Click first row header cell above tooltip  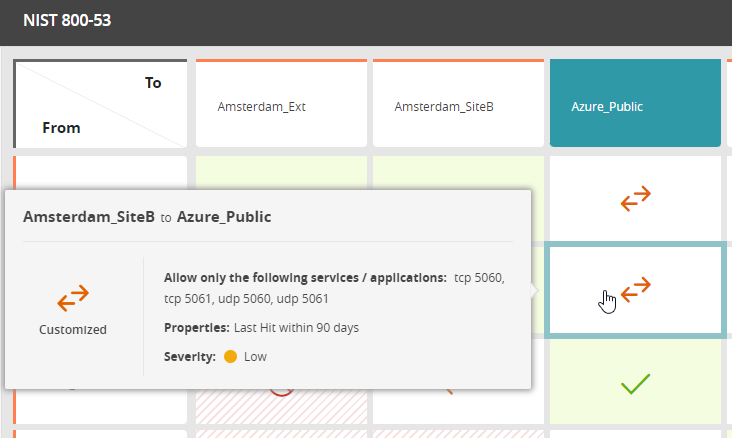[100, 170]
